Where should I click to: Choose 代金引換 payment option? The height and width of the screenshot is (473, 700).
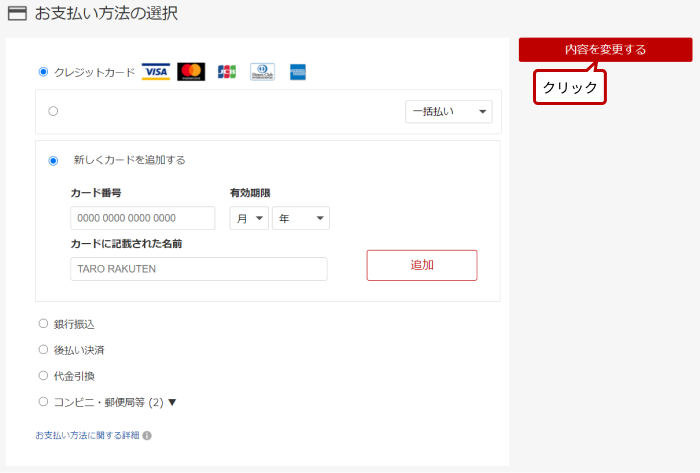43,376
